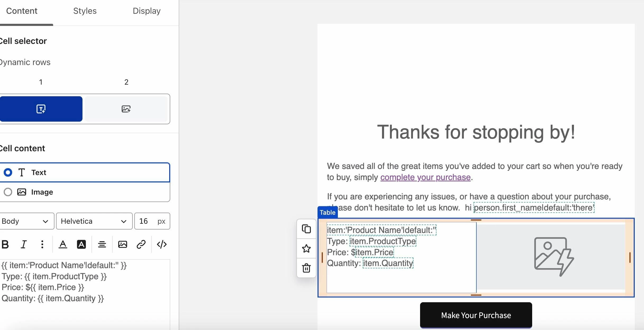The height and width of the screenshot is (330, 644).
Task: Open more text formatting options
Action: click(x=42, y=244)
